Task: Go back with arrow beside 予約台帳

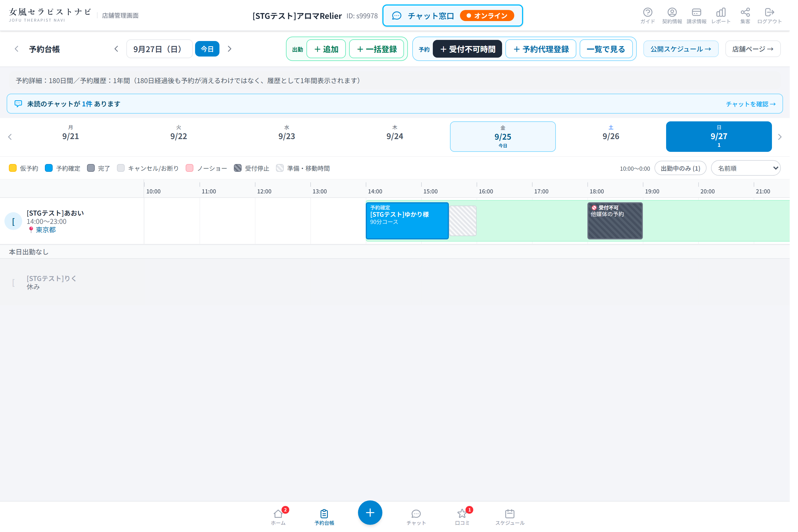Action: tap(17, 49)
